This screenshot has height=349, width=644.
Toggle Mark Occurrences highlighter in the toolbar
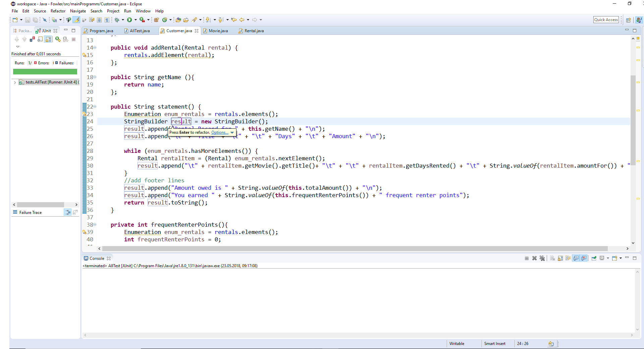pos(77,20)
